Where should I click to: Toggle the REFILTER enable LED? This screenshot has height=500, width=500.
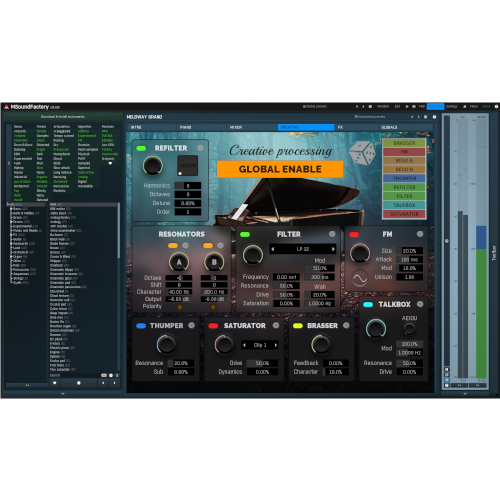[x=141, y=148]
